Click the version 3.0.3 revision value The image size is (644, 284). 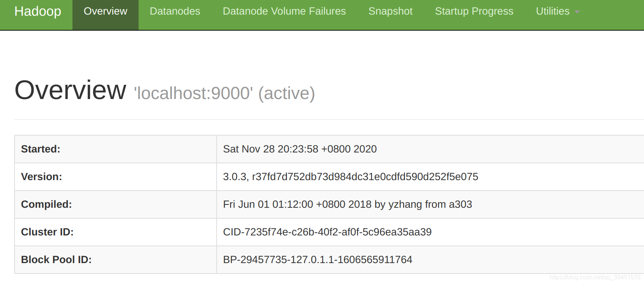coord(350,177)
